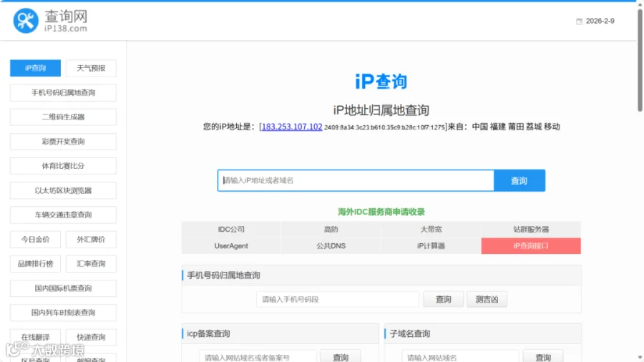Open 二维码生成器 from sidebar
The image size is (644, 362).
point(63,117)
